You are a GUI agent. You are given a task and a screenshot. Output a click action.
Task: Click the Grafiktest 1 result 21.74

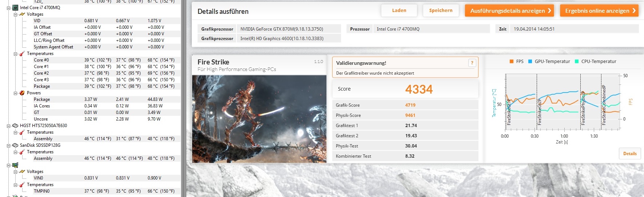[411, 126]
